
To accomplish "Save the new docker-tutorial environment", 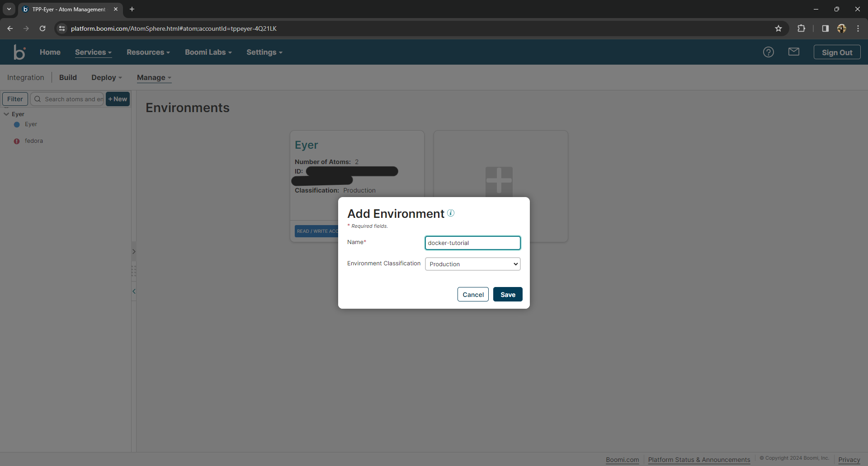I will tap(508, 294).
